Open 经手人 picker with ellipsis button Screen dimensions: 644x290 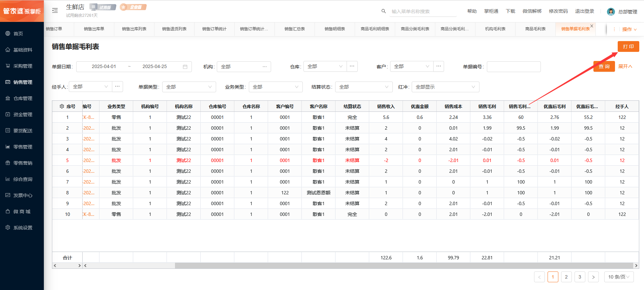click(x=117, y=87)
